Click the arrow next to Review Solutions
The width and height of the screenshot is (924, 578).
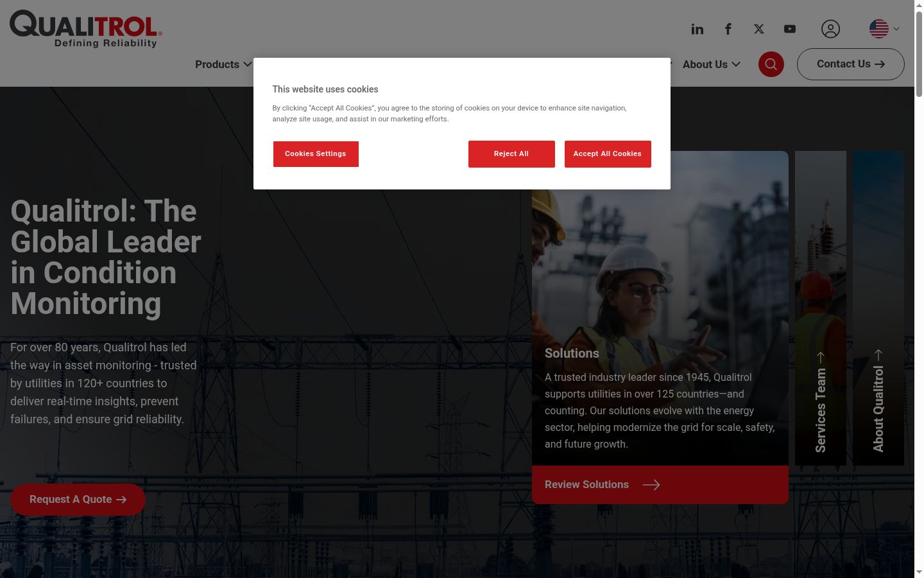(651, 485)
